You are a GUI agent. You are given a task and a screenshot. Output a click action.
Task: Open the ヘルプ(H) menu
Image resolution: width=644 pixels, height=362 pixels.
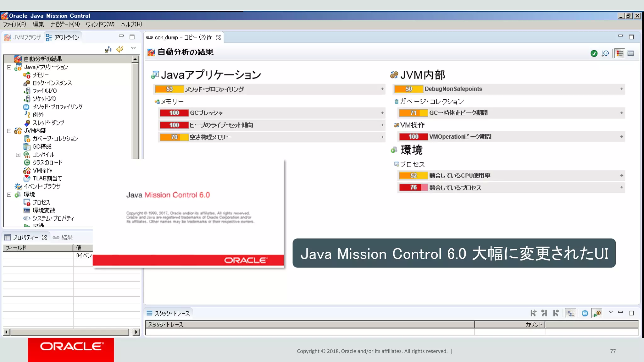(x=131, y=25)
